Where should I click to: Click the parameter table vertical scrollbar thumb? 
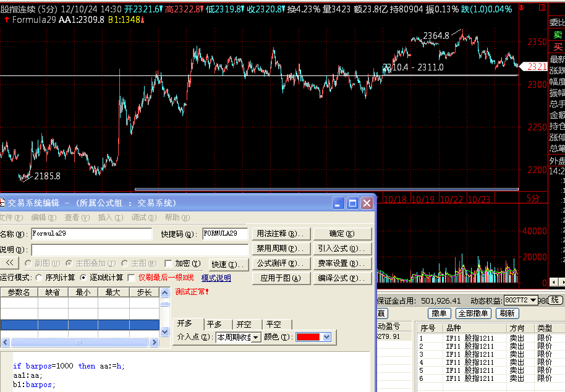[x=164, y=304]
